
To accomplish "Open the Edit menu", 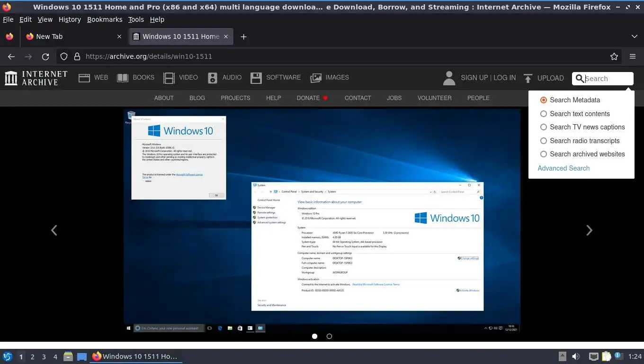I will (26, 19).
